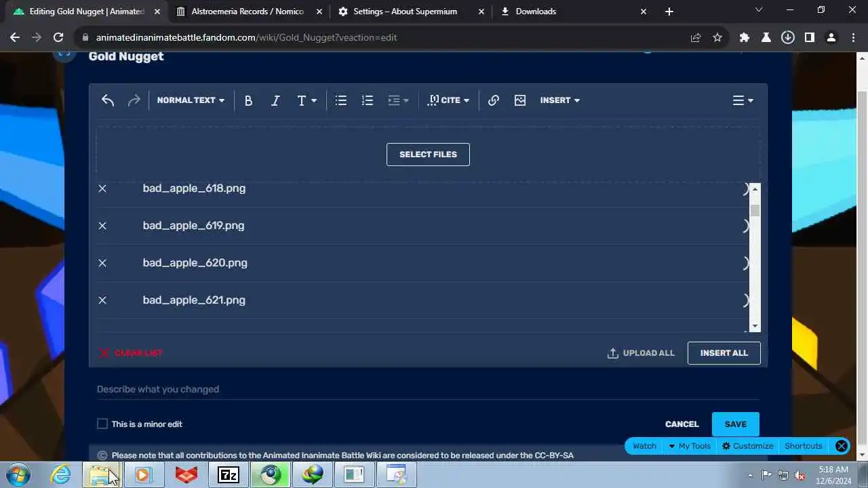Open the tab search chevron
The width and height of the screenshot is (868, 488).
(758, 11)
